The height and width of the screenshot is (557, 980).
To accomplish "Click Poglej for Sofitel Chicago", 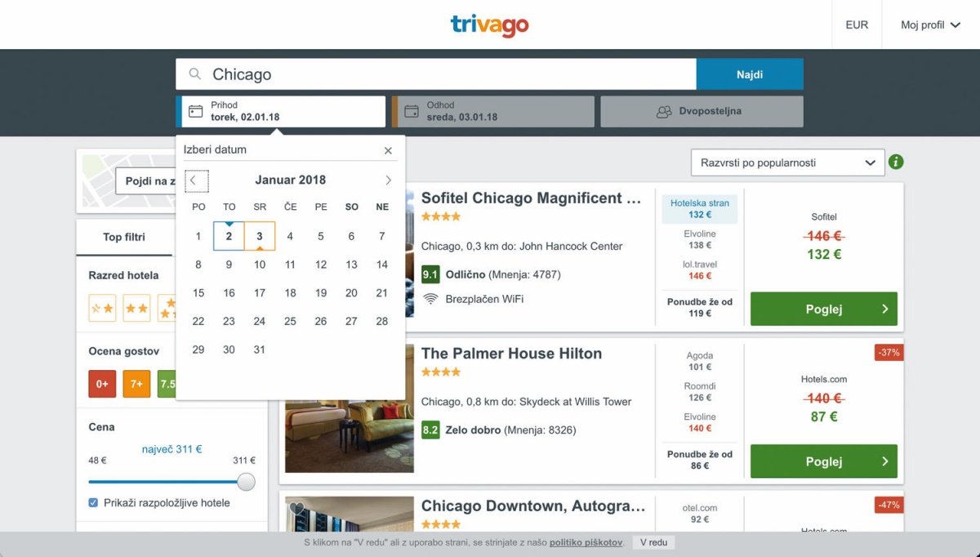I will (824, 309).
